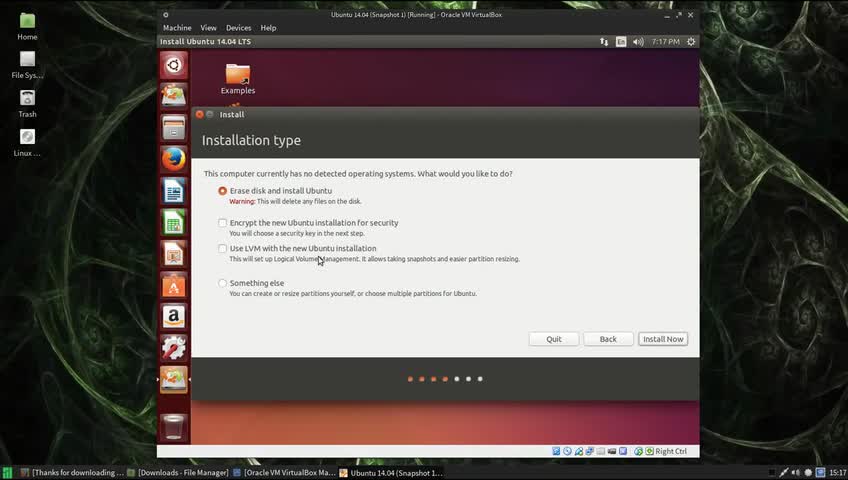Click the running Ubuntu installer launcher icon
This screenshot has height=480, width=848.
[174, 379]
